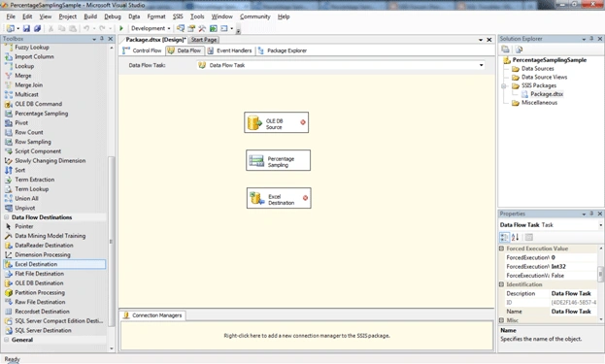605x364 pixels.
Task: Select the OLE DB Source component on canvas
Action: 276,122
